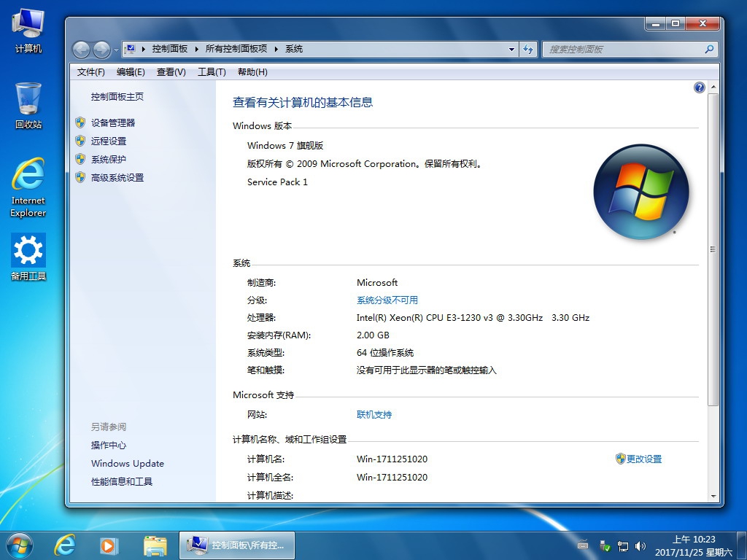Screen dimensions: 747x560
Task: Open the 编辑(E) menu
Action: point(131,72)
